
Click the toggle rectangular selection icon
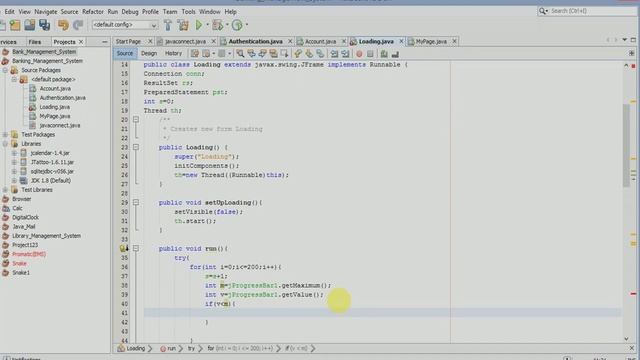[284, 54]
